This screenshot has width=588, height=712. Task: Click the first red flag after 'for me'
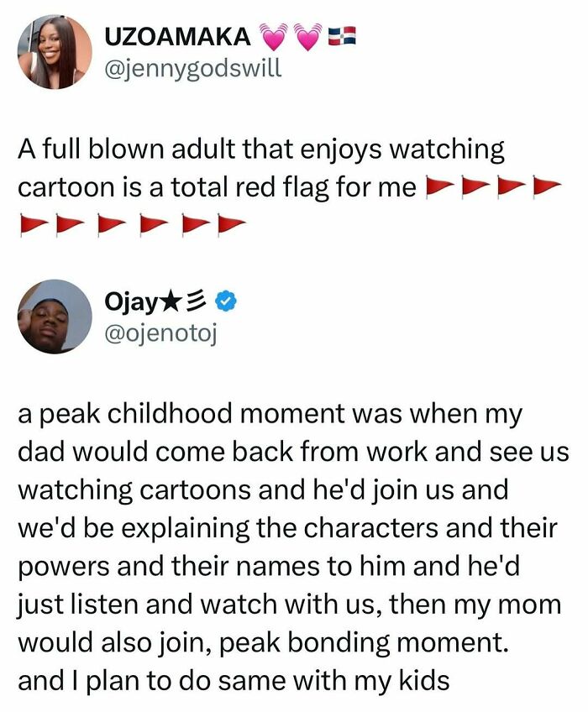[439, 187]
